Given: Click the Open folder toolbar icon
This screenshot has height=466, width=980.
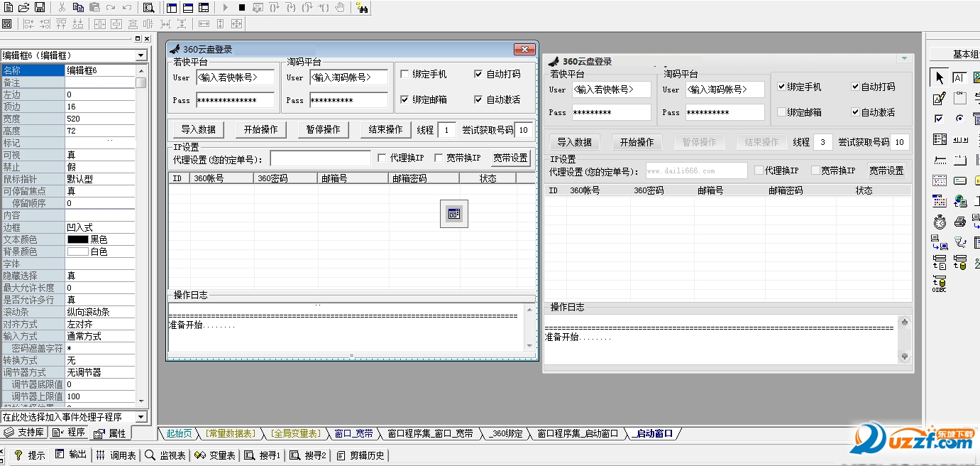Looking at the screenshot, I should tap(23, 7).
